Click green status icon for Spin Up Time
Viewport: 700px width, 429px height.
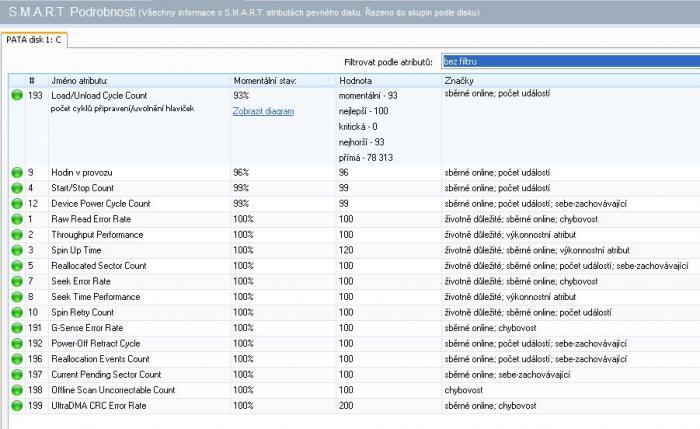point(16,250)
